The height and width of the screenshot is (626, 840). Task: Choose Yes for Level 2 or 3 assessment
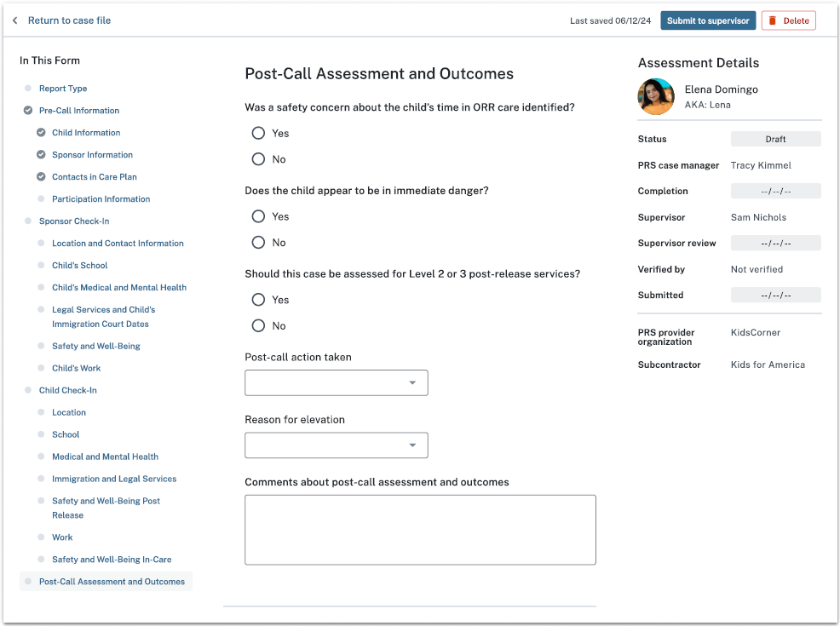258,300
